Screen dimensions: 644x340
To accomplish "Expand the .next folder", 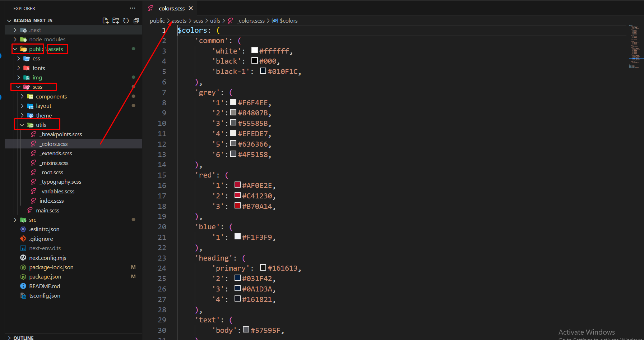I will point(15,30).
